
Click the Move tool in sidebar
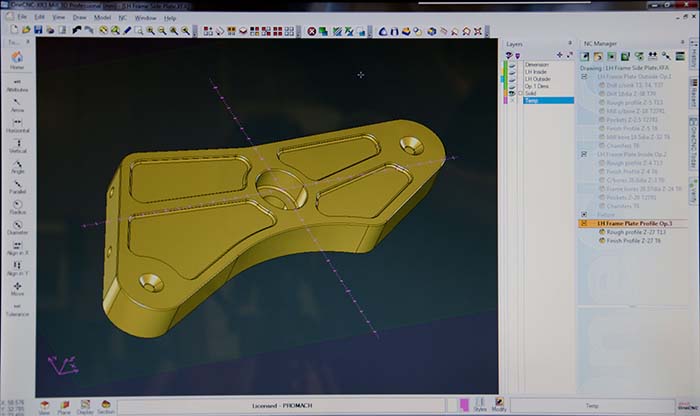click(17, 288)
